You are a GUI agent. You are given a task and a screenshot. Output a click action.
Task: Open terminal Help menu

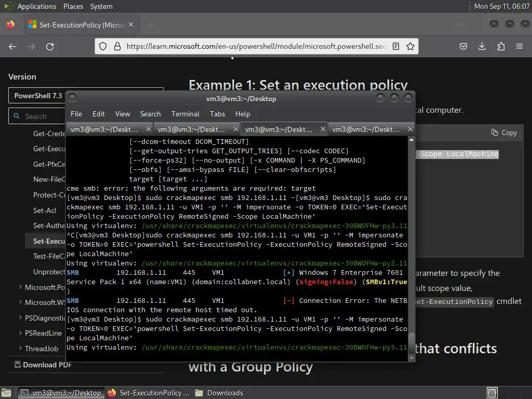[243, 114]
